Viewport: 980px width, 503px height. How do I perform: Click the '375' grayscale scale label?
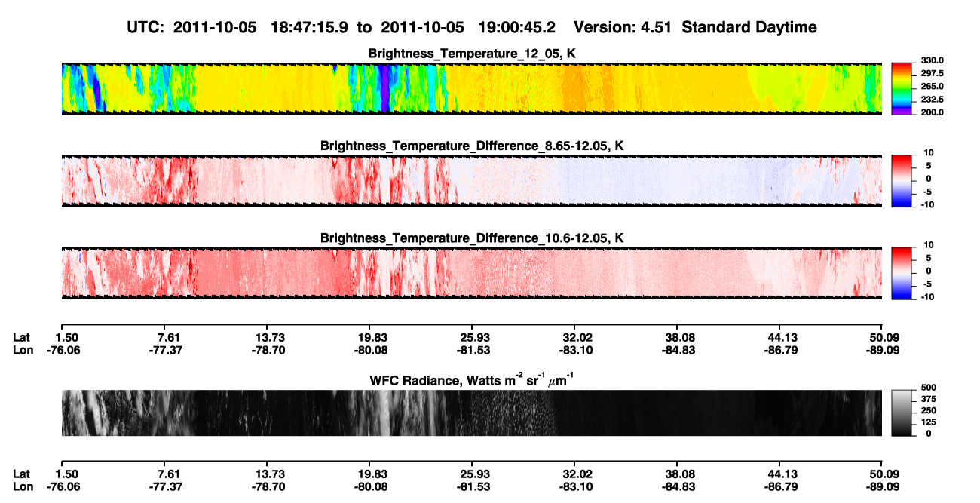point(929,400)
